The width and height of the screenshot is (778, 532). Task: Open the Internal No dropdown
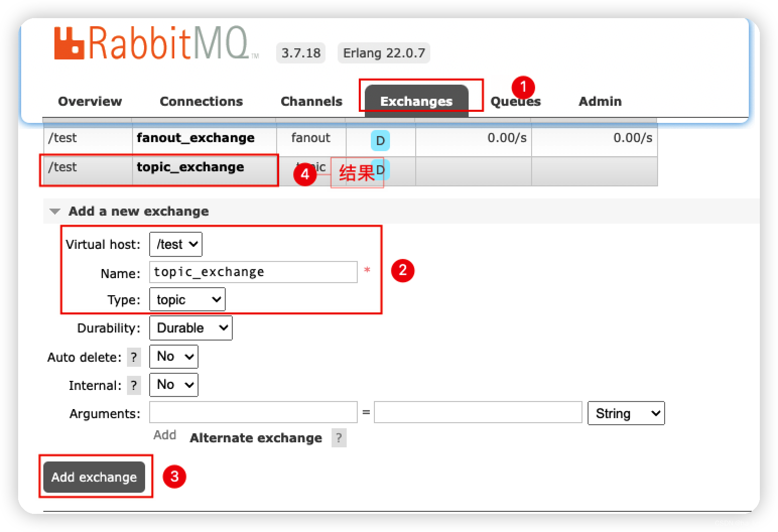click(174, 385)
